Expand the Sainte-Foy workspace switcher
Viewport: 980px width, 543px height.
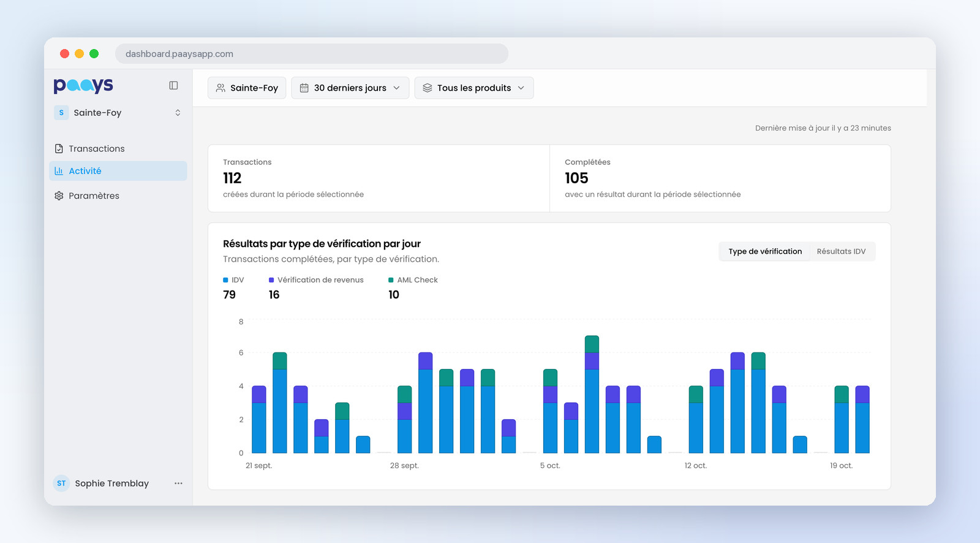pyautogui.click(x=118, y=113)
